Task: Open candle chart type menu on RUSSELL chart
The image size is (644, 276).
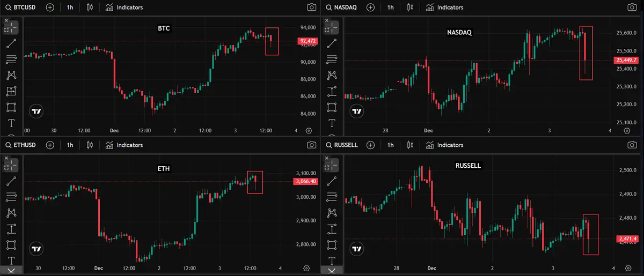Action: [411, 145]
